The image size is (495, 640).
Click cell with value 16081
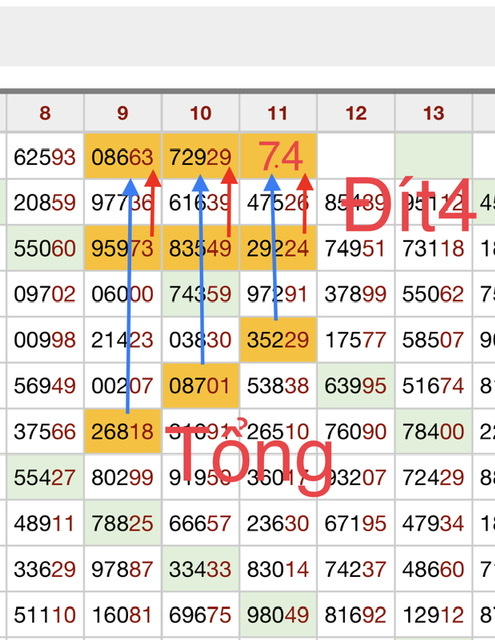pos(123,615)
